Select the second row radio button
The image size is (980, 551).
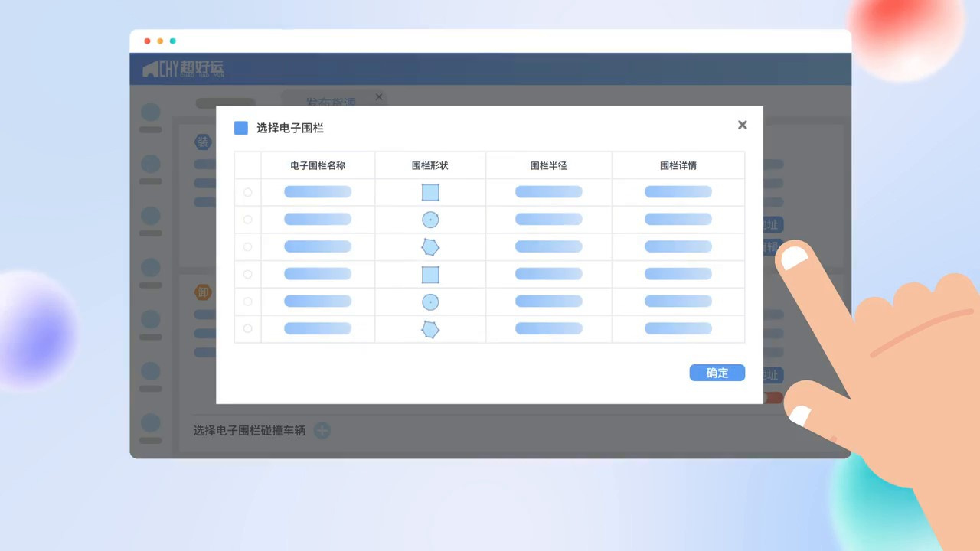(x=247, y=220)
